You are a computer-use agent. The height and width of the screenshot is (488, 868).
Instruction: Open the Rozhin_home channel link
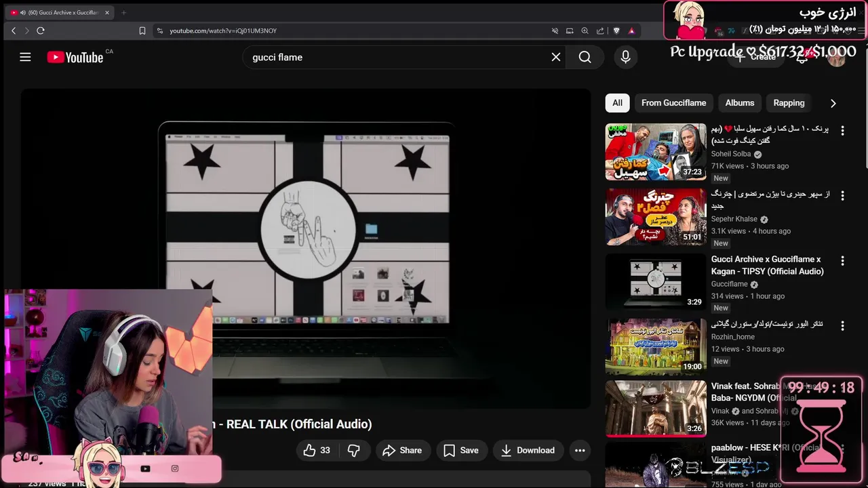[733, 337]
